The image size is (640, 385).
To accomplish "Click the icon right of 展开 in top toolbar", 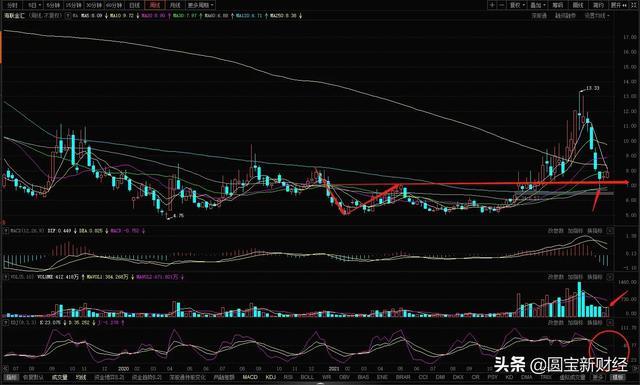I will pos(633,5).
